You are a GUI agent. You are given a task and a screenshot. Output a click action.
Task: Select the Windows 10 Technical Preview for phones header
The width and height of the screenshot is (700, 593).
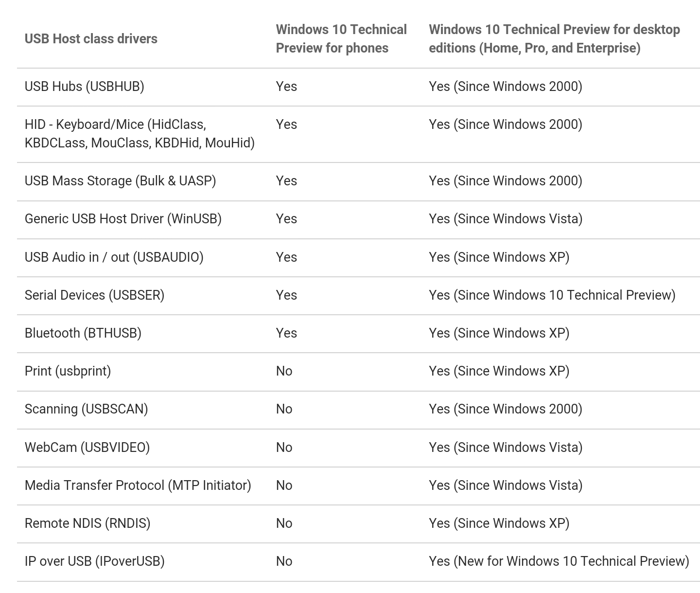(341, 39)
